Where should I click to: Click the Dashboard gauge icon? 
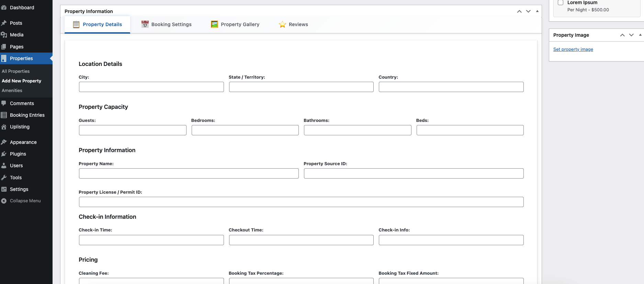click(4, 8)
